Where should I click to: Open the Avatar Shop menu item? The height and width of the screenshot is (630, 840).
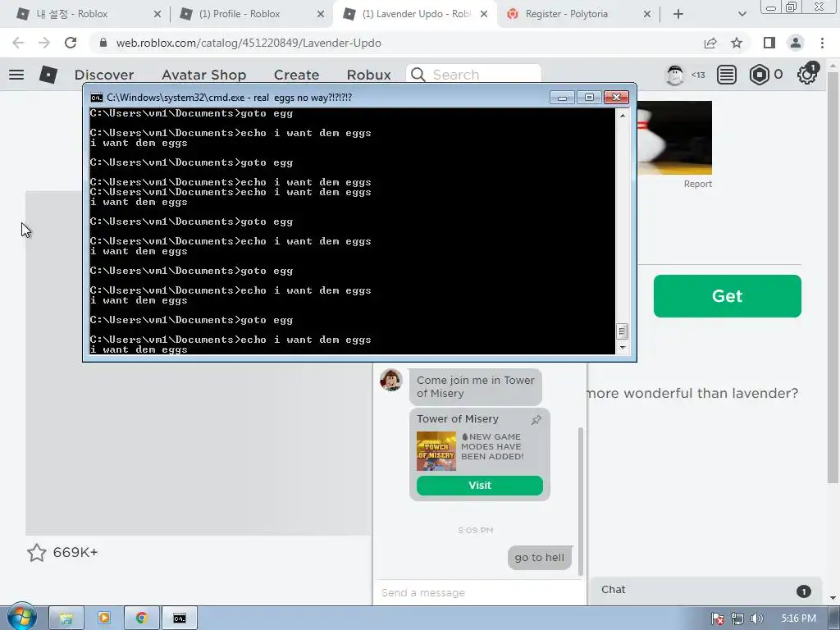coord(203,75)
